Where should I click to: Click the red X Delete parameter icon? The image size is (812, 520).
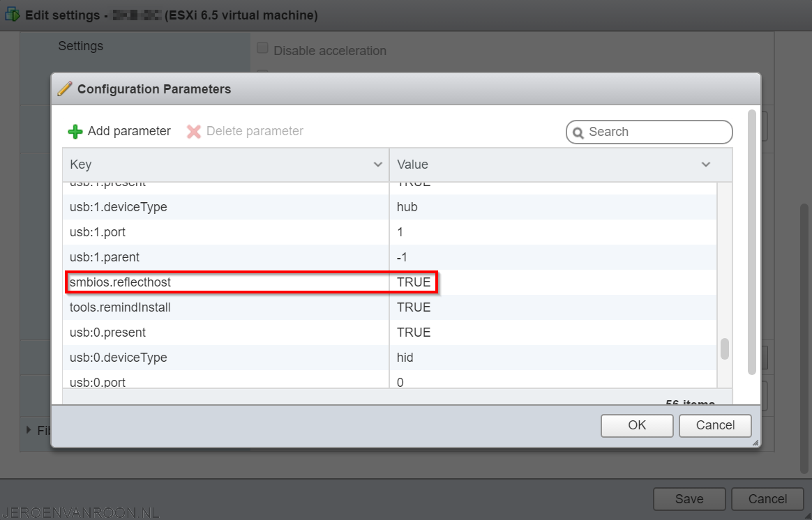click(x=194, y=132)
